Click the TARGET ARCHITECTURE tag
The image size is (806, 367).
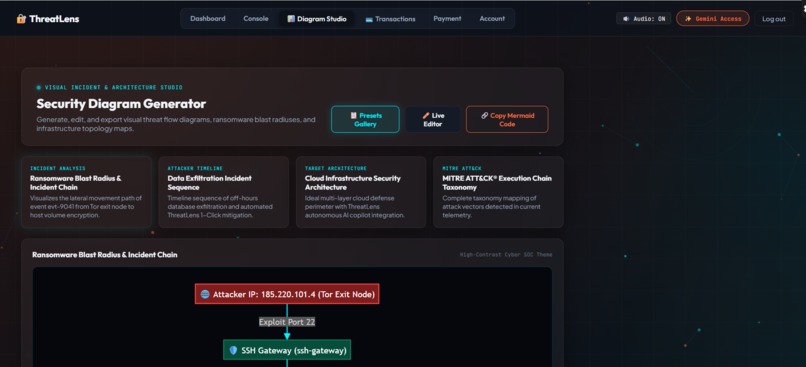[336, 168]
